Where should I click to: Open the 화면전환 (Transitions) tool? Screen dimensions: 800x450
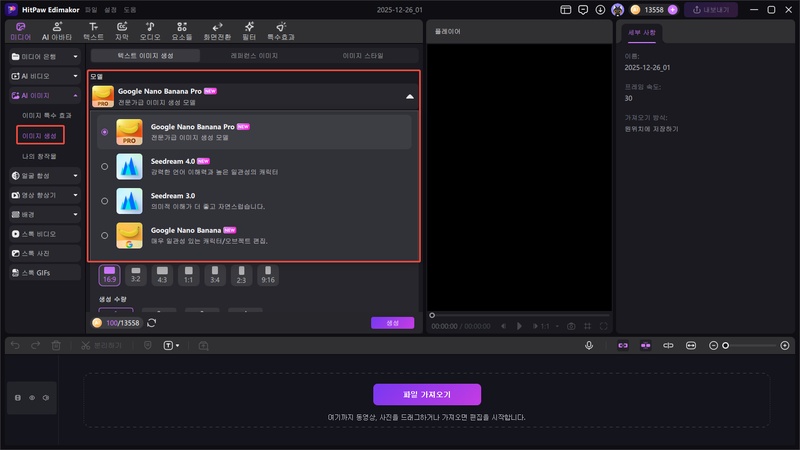click(217, 31)
